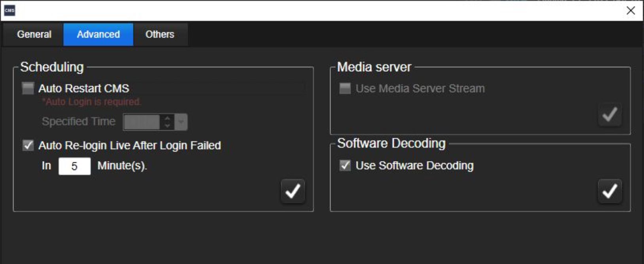Tick the Use Media Server Stream checkbox
Screen dimensions: 644x264
click(x=345, y=88)
